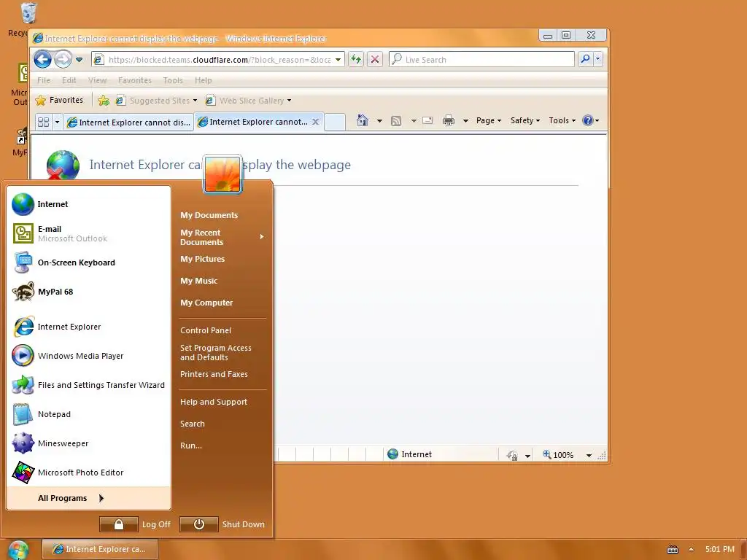This screenshot has width=747, height=560.
Task: Click the Internet zone in status bar
Action: tap(410, 454)
